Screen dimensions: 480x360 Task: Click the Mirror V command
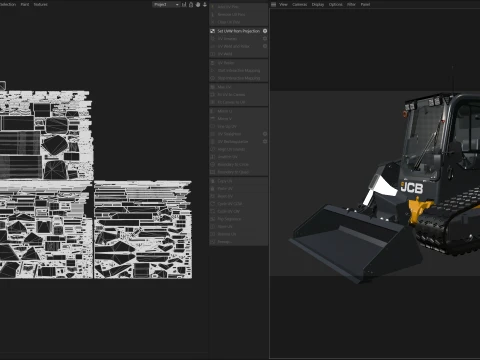click(x=238, y=119)
